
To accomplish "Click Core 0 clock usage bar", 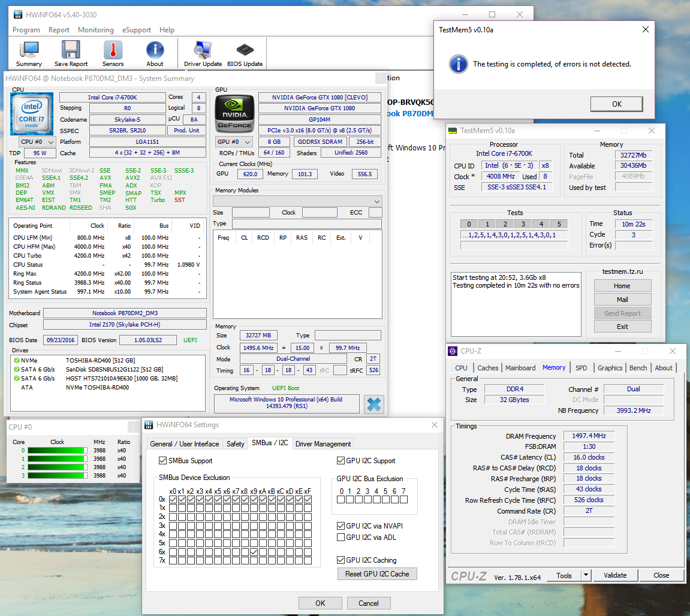I will [x=58, y=451].
